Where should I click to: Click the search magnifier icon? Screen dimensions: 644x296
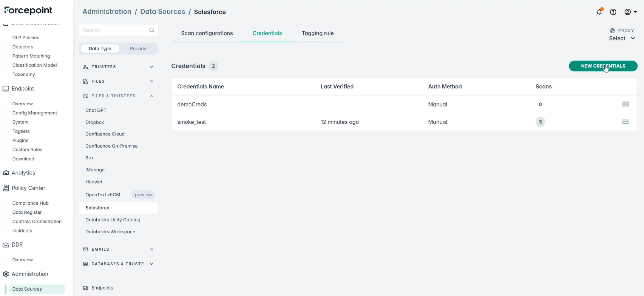pos(152,30)
